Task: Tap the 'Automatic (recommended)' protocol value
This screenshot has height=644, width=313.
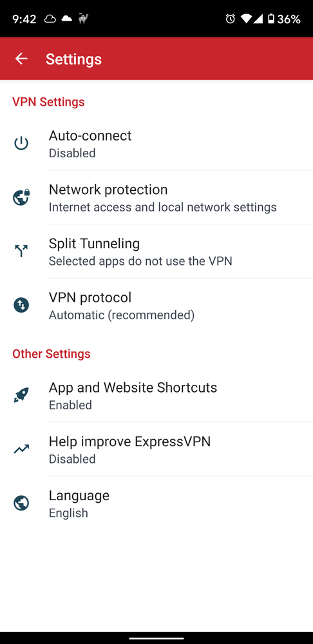Action: click(122, 315)
